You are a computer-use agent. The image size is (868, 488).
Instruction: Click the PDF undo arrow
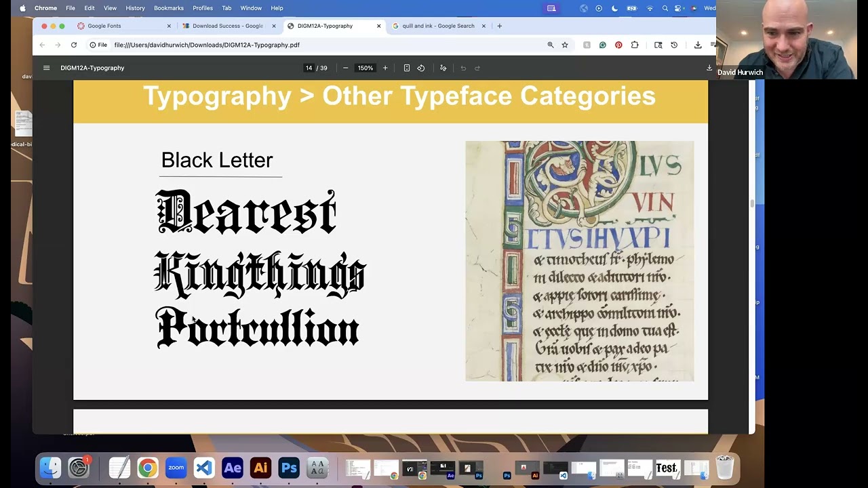point(463,68)
